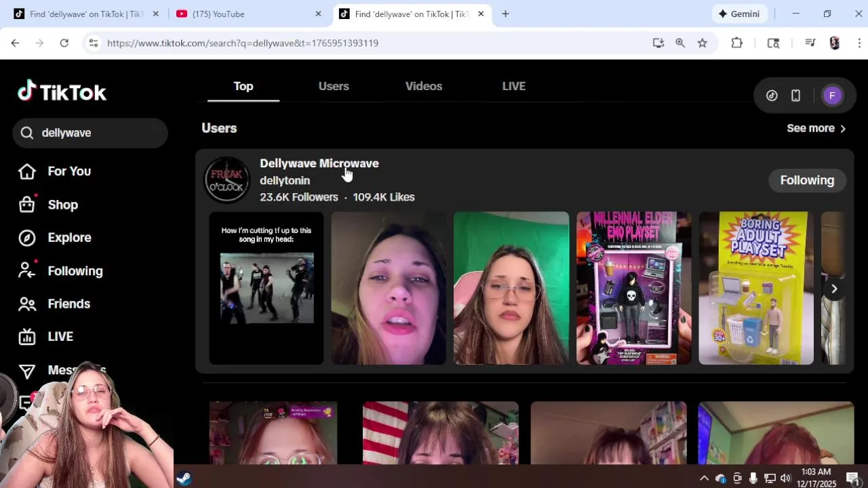
Task: Click the 23.6K Followers text
Action: coord(299,197)
